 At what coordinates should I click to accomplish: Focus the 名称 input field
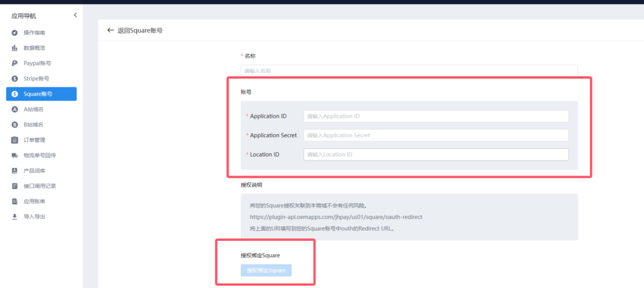pos(409,70)
